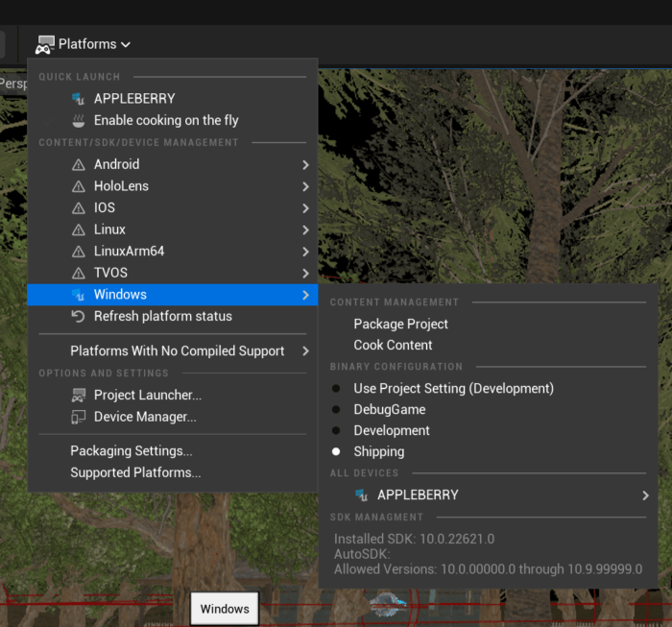Click the Linux warning triangle icon
The image size is (672, 627).
click(x=79, y=229)
